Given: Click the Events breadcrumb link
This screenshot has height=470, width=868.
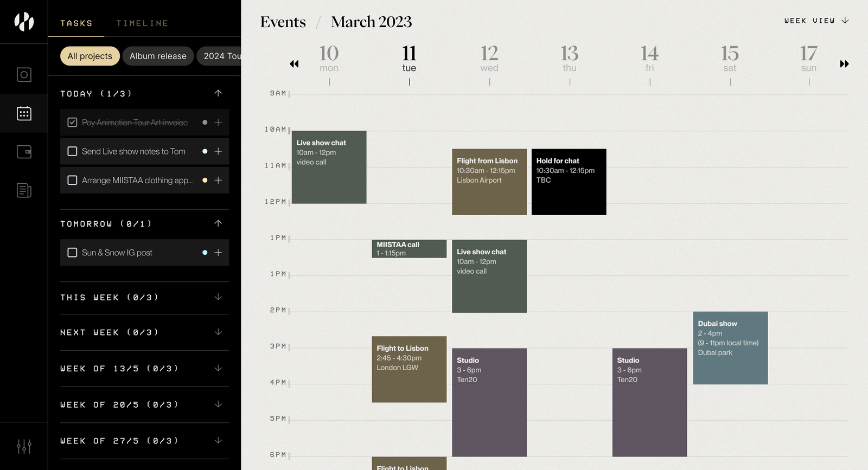Looking at the screenshot, I should pos(283,22).
